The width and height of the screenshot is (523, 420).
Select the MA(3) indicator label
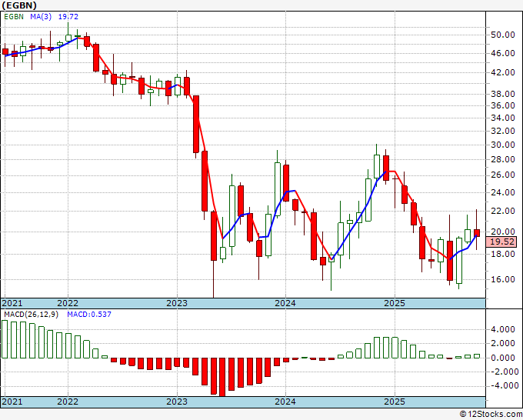click(x=41, y=16)
